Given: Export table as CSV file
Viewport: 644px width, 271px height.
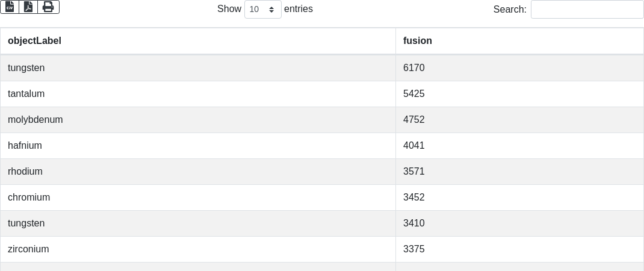Looking at the screenshot, I should click(10, 7).
